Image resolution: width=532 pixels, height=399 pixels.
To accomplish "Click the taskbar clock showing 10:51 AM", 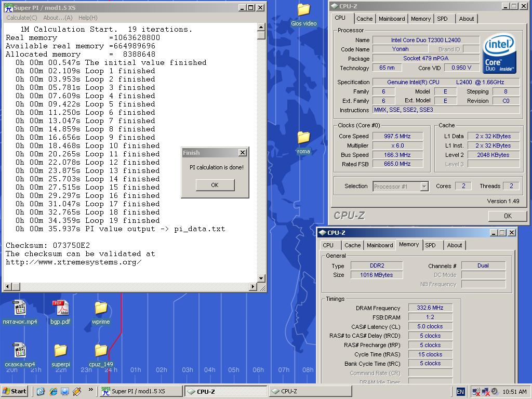I will (515, 392).
